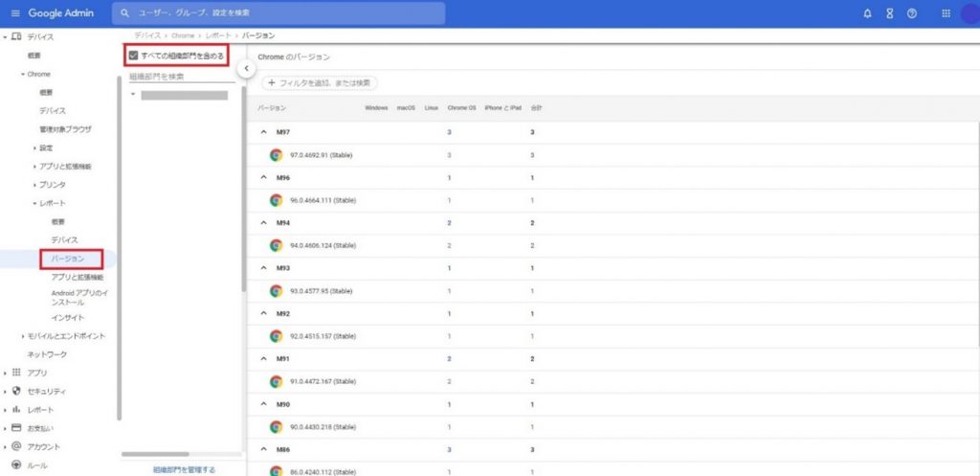Click the デバイス breadcrumb link
980x476 pixels.
click(x=147, y=36)
